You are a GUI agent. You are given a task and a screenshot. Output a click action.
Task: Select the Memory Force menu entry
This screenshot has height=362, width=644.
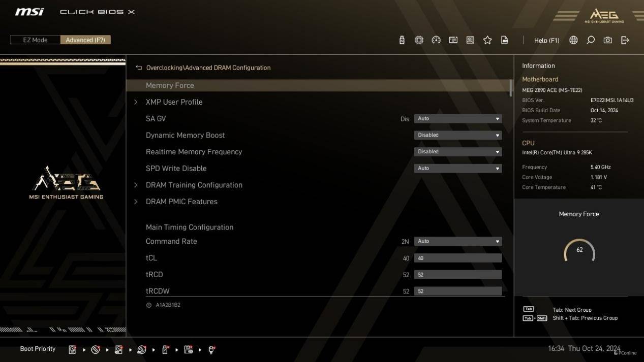pyautogui.click(x=170, y=85)
